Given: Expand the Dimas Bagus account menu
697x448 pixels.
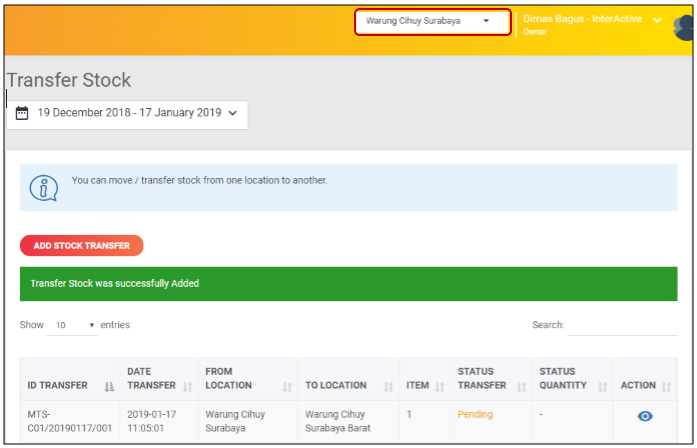Looking at the screenshot, I should coord(657,20).
